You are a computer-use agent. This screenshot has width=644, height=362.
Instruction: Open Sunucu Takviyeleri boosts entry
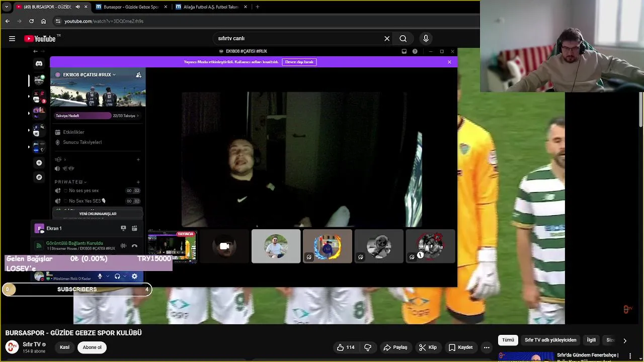click(x=78, y=142)
